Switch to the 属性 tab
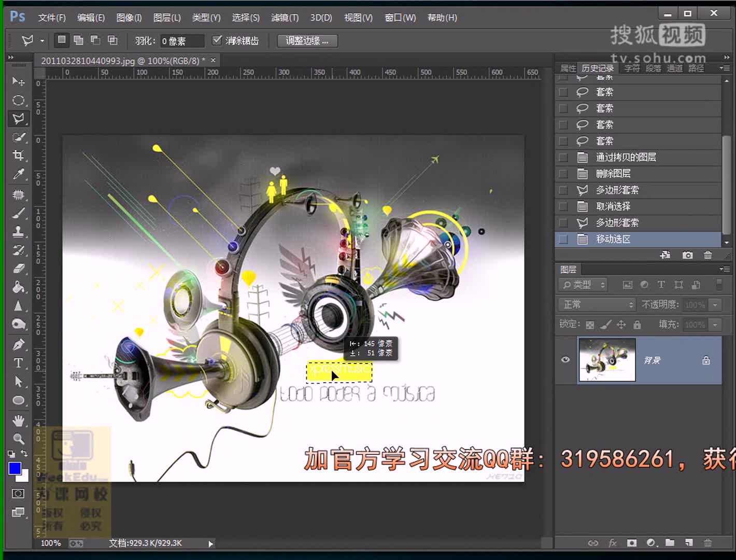The image size is (736, 560). 568,68
